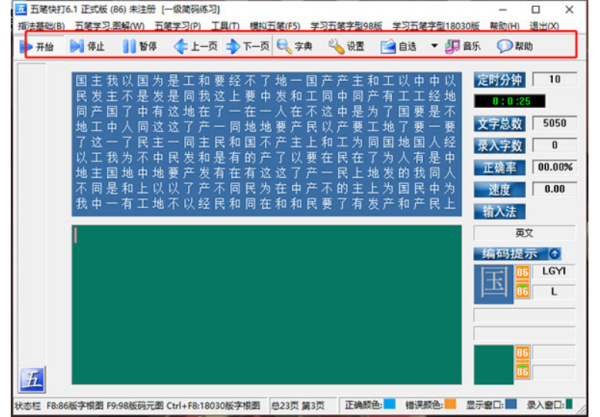This screenshot has width=600, height=417.
Task: Pick the 正确颜色 blue color swatch
Action: [390, 404]
